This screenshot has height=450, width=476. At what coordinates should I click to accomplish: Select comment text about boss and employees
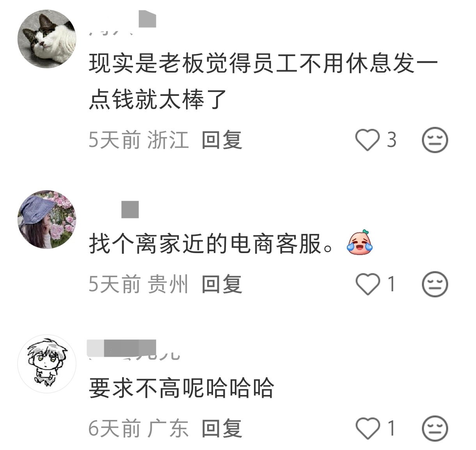point(264,81)
